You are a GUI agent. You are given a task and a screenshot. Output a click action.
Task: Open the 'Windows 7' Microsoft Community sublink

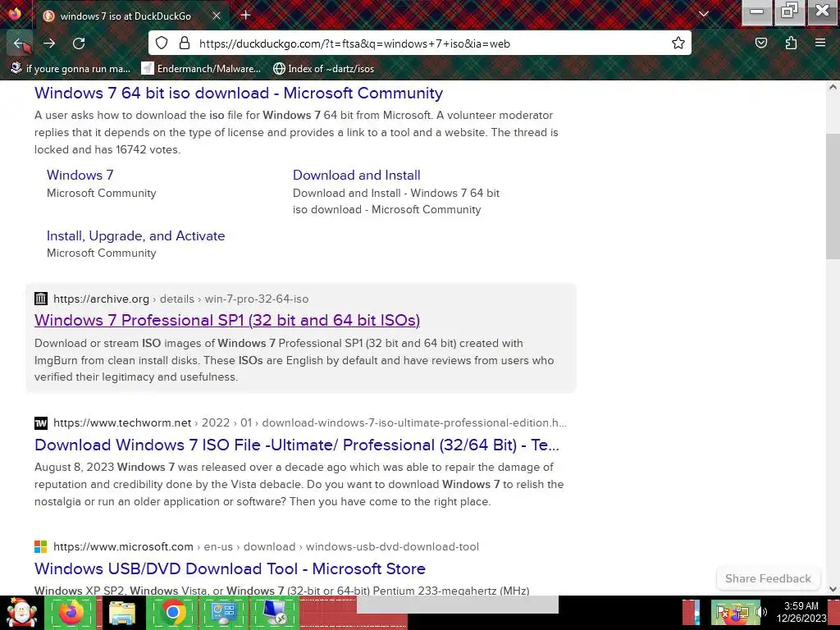(x=80, y=176)
